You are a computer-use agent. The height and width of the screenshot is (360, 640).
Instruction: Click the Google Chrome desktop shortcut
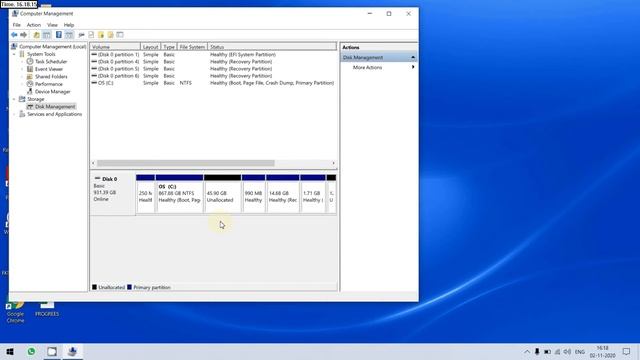pos(15,312)
